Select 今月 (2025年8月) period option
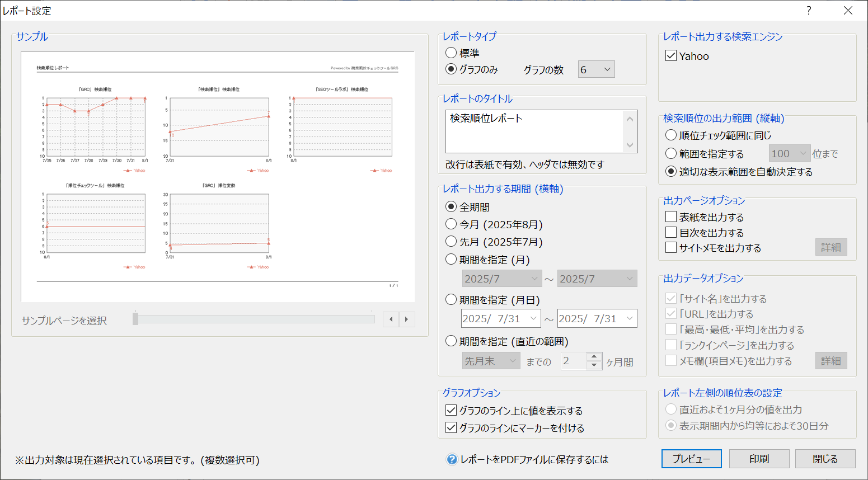868x480 pixels. (x=451, y=224)
